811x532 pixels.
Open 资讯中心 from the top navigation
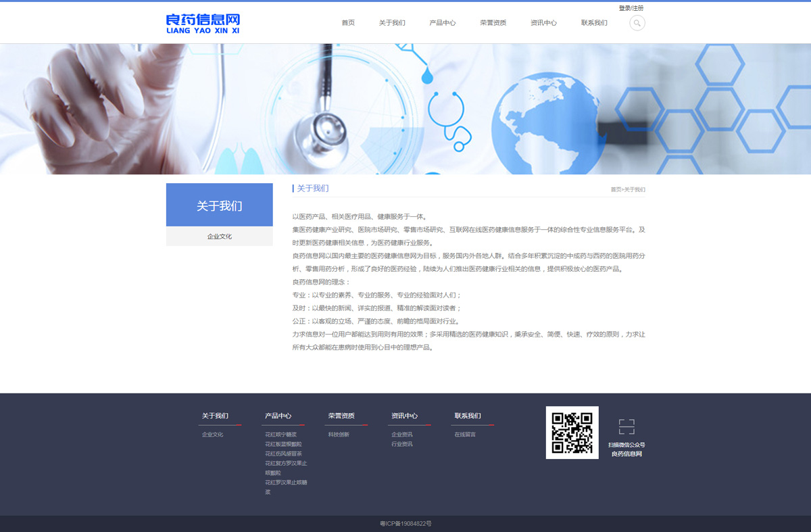[543, 23]
